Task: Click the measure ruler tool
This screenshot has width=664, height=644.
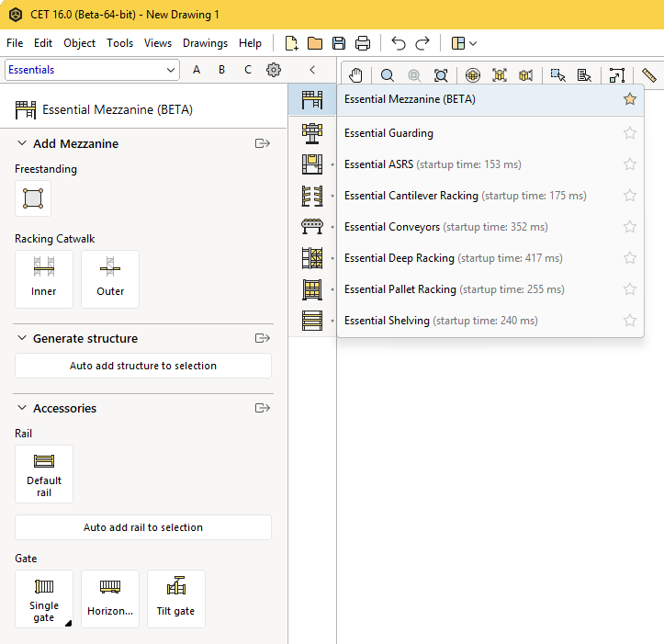Action: [x=648, y=75]
